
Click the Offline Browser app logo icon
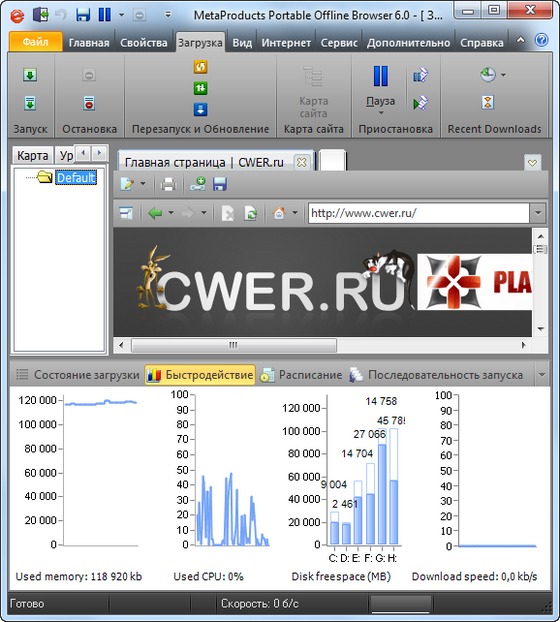tap(17, 16)
